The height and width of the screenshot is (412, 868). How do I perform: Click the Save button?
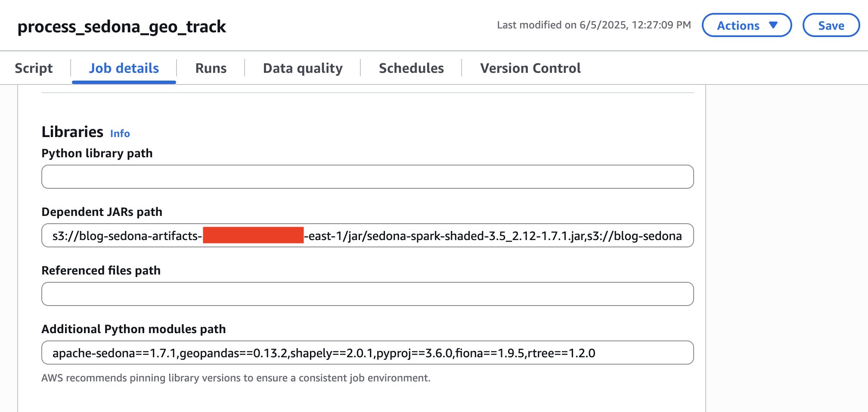click(831, 25)
